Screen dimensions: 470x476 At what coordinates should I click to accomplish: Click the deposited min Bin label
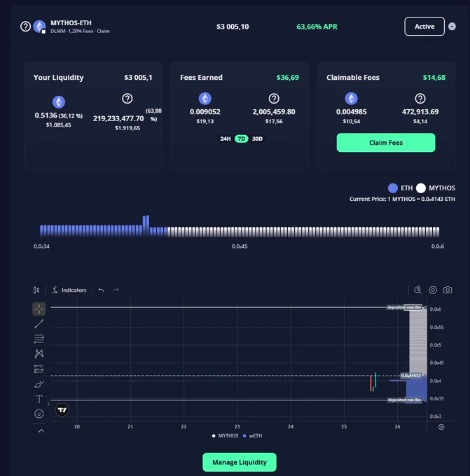404,400
